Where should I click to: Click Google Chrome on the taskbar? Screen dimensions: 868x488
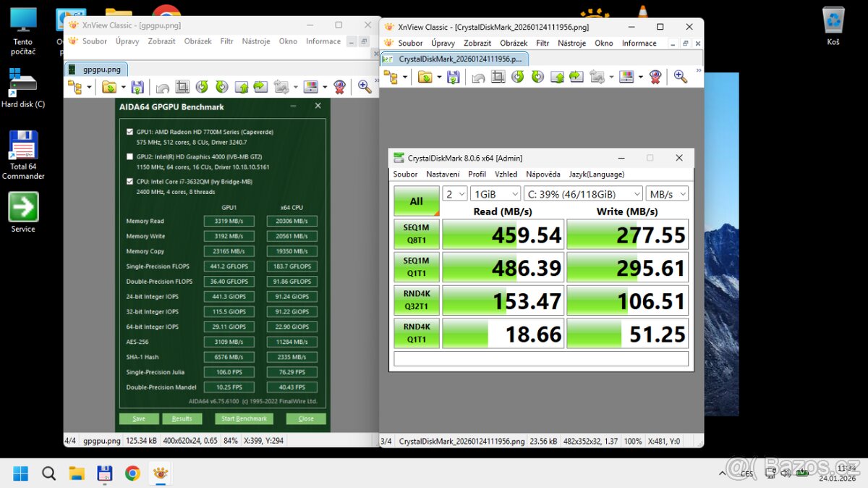[x=132, y=474]
